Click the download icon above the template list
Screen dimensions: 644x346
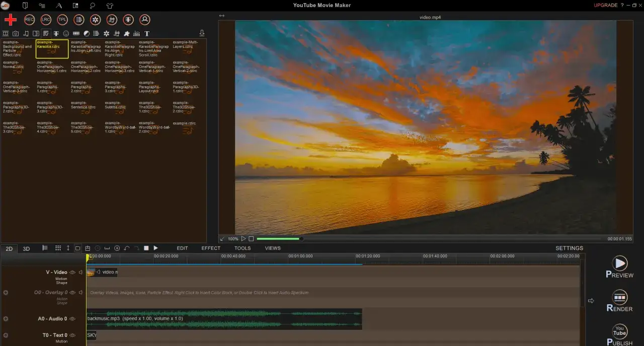click(202, 32)
